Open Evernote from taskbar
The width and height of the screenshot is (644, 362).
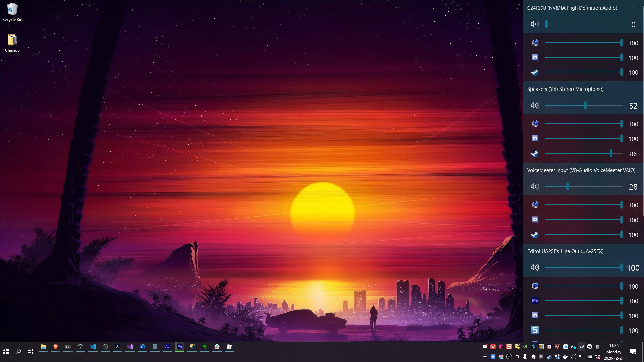(x=205, y=347)
